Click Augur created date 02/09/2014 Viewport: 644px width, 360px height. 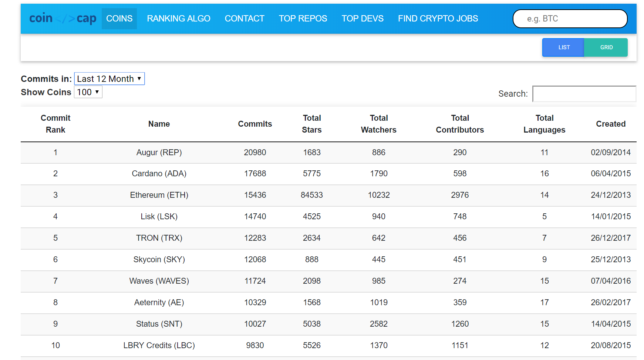coord(611,153)
